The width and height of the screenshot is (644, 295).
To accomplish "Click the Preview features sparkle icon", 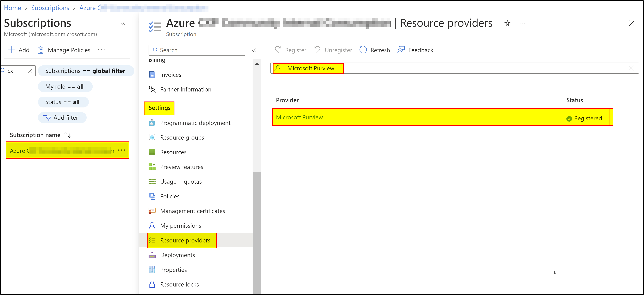I will point(152,167).
